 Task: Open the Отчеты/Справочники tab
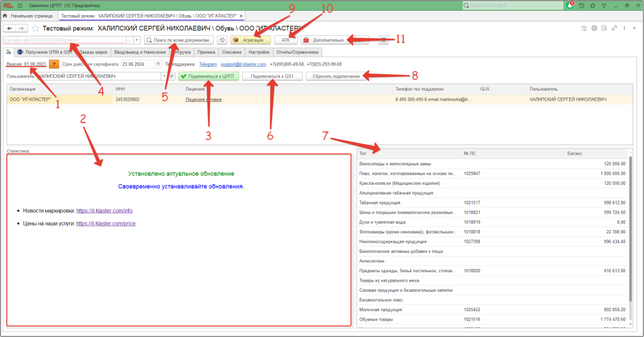tap(297, 52)
